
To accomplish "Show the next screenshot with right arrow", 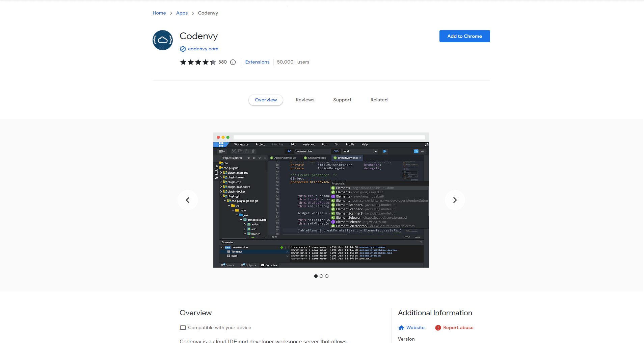I will 455,200.
